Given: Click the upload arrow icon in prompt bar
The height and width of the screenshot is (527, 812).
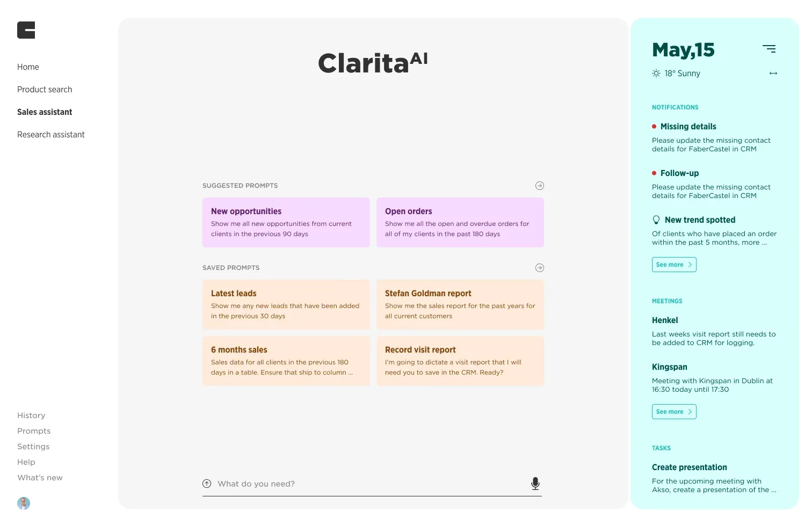Looking at the screenshot, I should pos(207,484).
